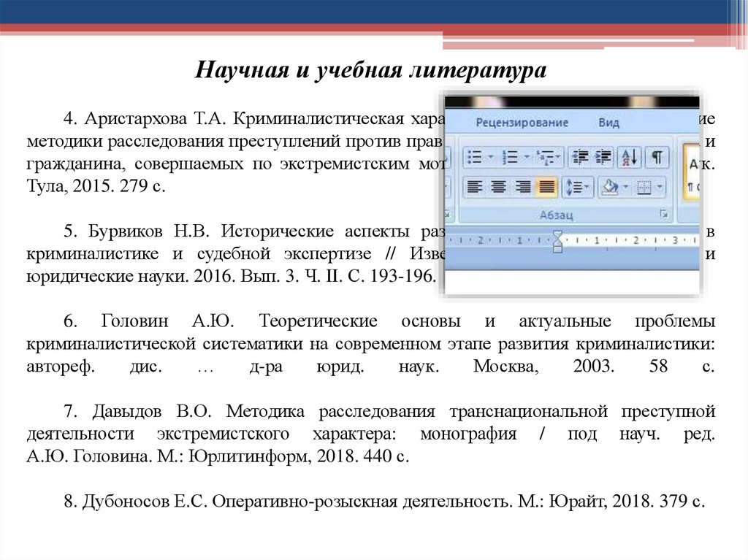The width and height of the screenshot is (748, 560).
Task: Click reference 5 author Бурвиков Н.В.
Action: [149, 231]
